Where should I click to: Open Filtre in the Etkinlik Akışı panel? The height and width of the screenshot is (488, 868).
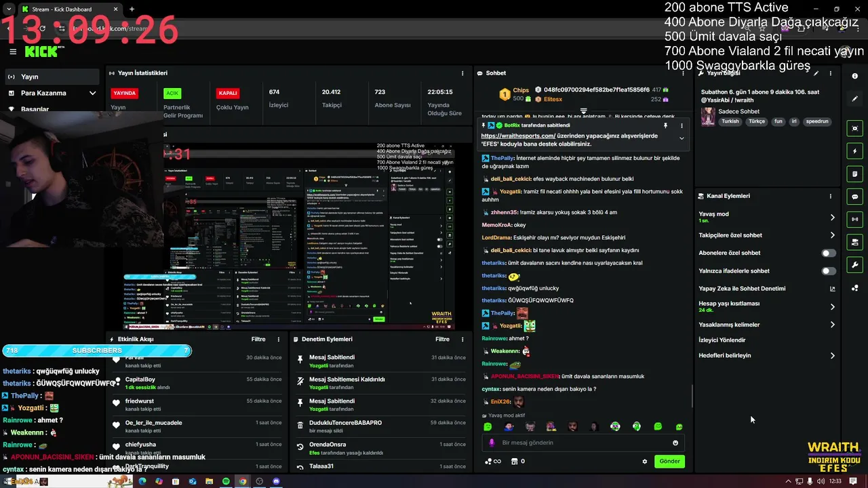(258, 339)
